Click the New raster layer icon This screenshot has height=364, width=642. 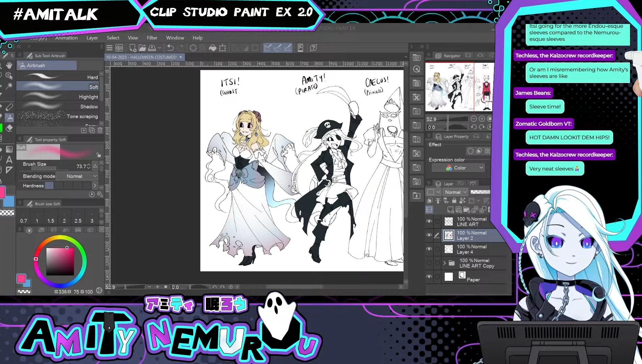point(450,209)
